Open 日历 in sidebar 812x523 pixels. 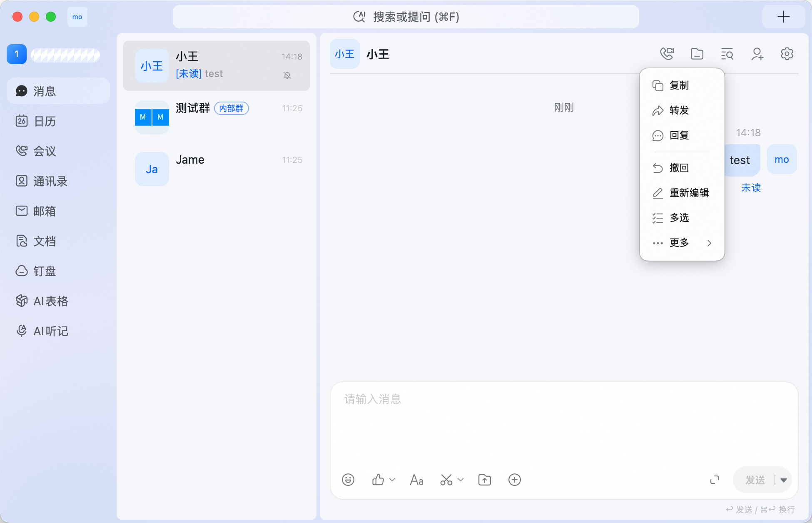pyautogui.click(x=58, y=121)
